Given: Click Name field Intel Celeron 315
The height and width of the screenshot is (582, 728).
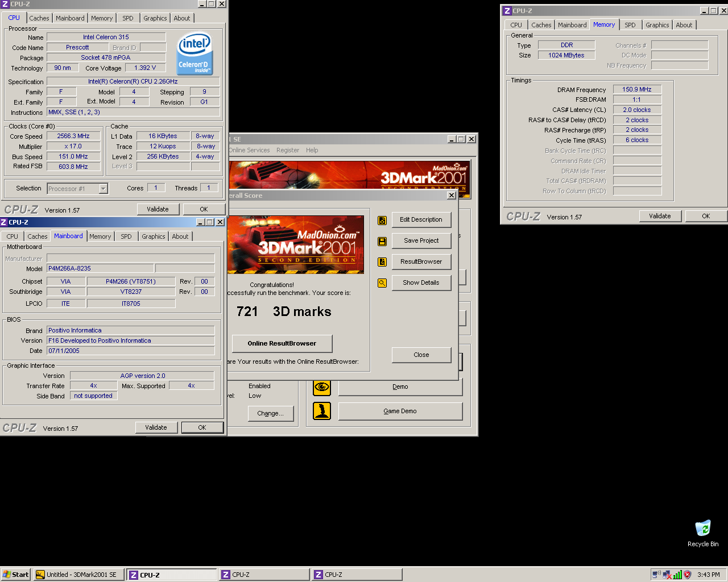Looking at the screenshot, I should 106,37.
